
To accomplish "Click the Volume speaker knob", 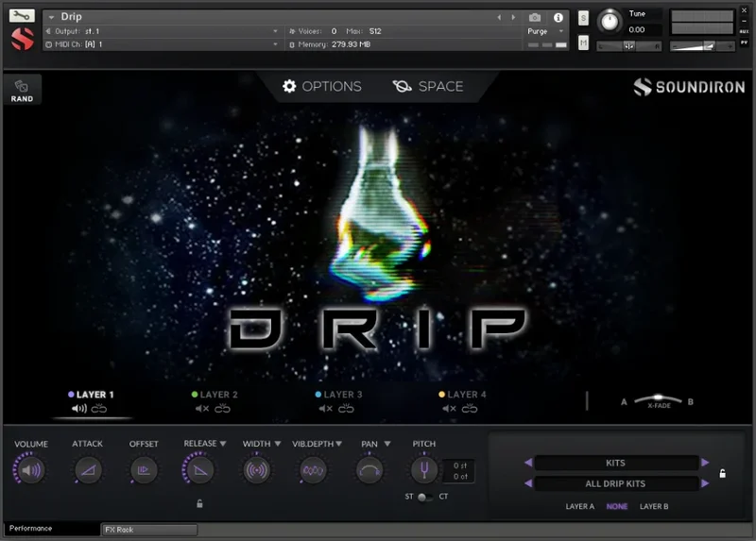I will (x=31, y=469).
